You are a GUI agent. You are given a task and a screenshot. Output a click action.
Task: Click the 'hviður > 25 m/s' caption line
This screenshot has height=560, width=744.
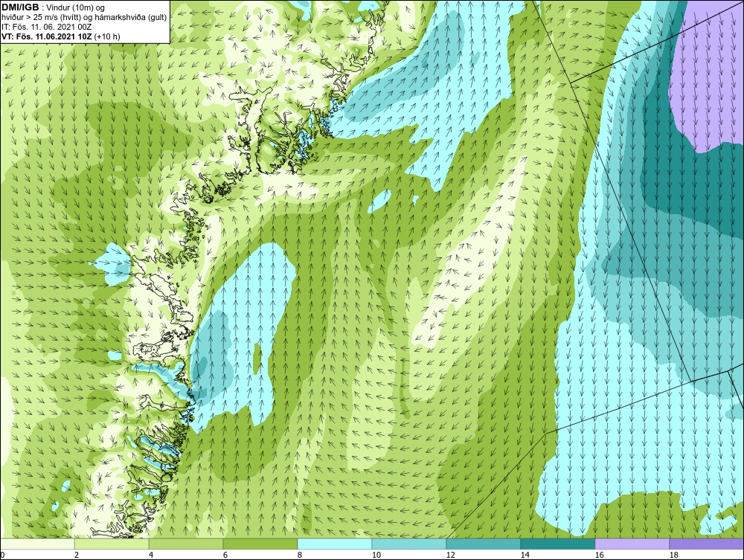(83, 18)
